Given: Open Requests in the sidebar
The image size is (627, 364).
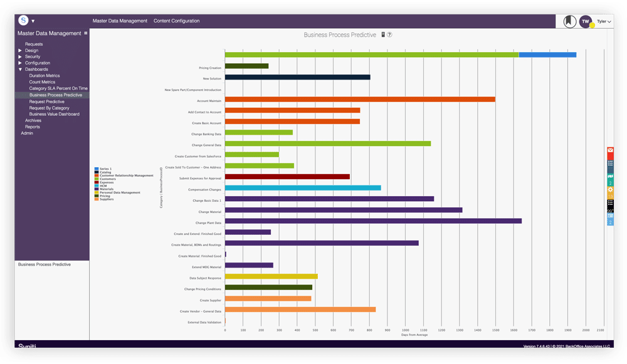Looking at the screenshot, I should 34,44.
